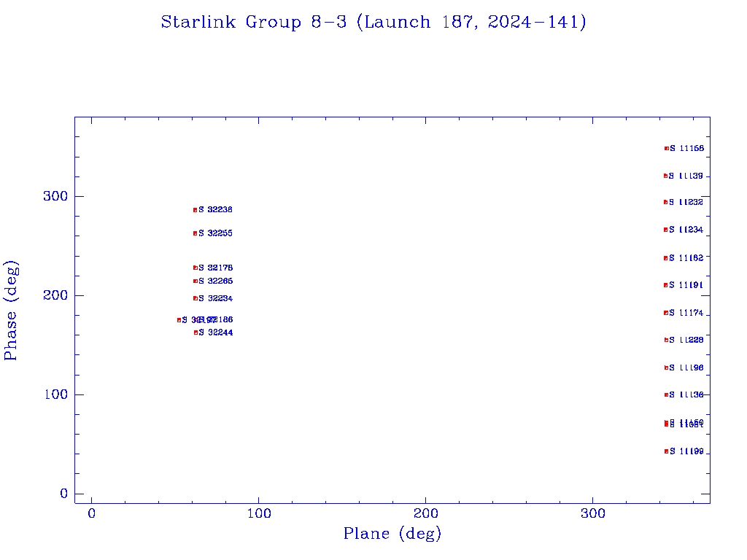747x560 pixels.
Task: Select data point labeled 'S 11228'
Action: pyautogui.click(x=667, y=340)
